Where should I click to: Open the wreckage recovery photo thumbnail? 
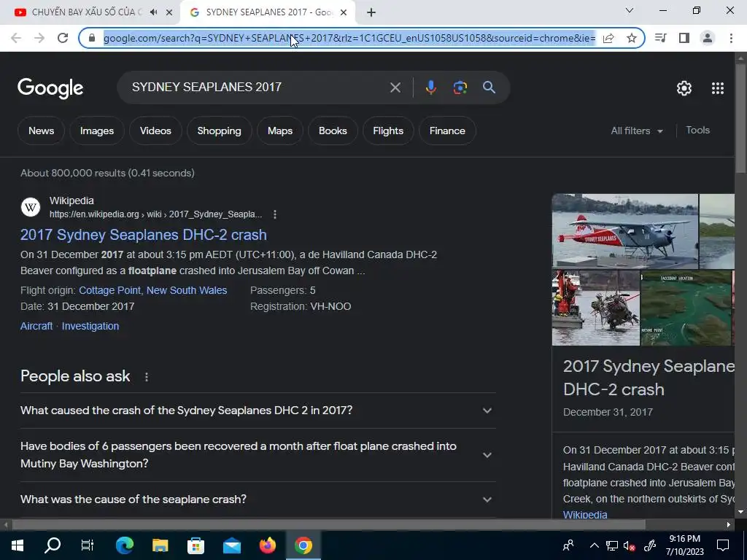596,308
